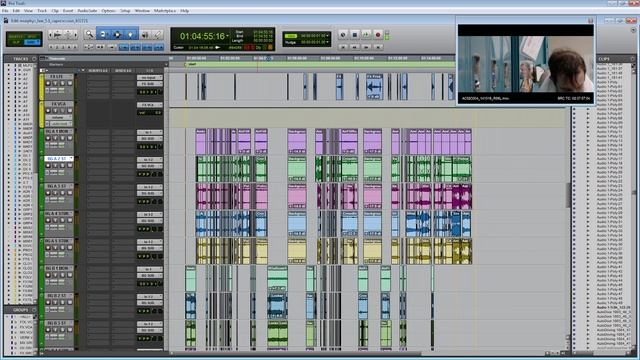The image size is (640, 360).
Task: Select the Zoomer tool
Action: pyautogui.click(x=89, y=35)
